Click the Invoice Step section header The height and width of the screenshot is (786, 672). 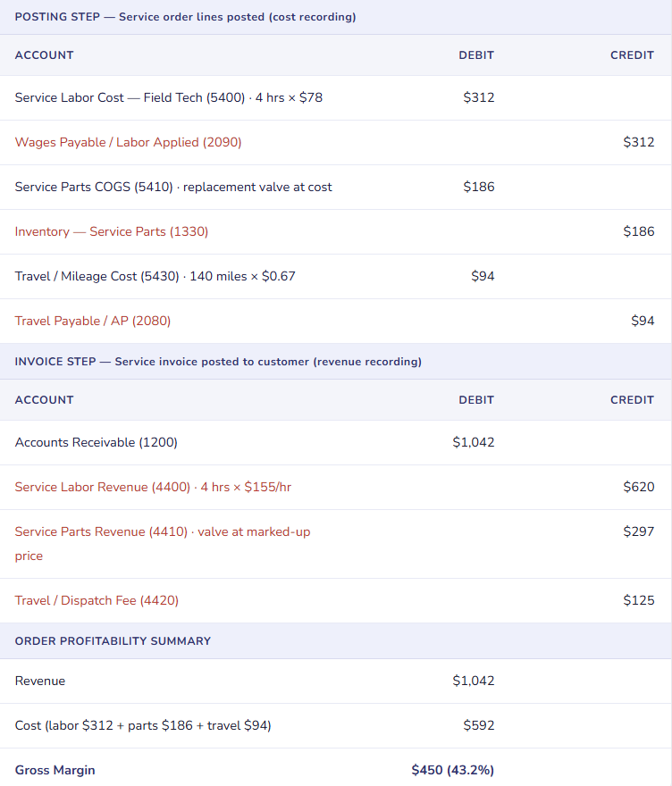click(x=218, y=362)
